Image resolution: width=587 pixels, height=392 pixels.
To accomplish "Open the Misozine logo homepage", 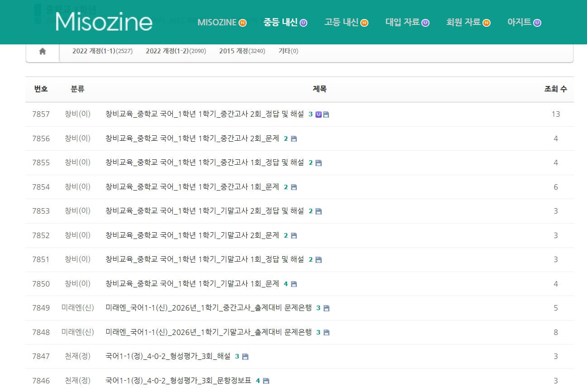I will point(104,22).
